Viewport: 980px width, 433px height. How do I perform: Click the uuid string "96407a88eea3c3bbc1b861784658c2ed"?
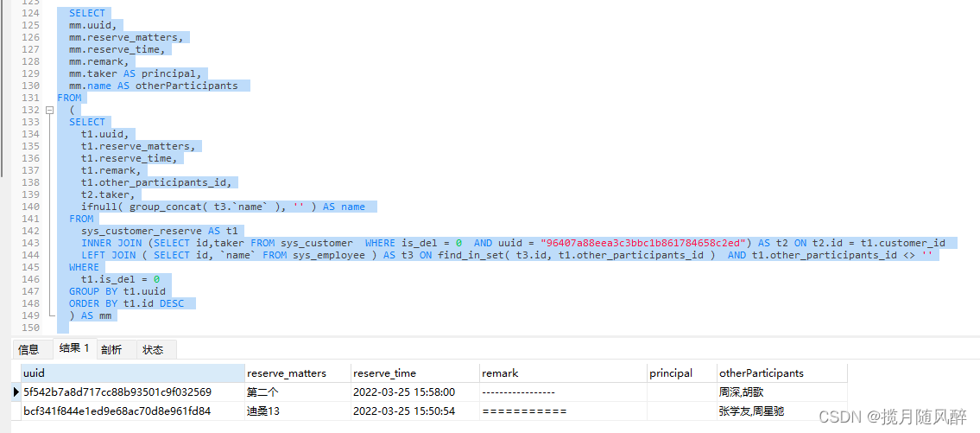coord(644,243)
